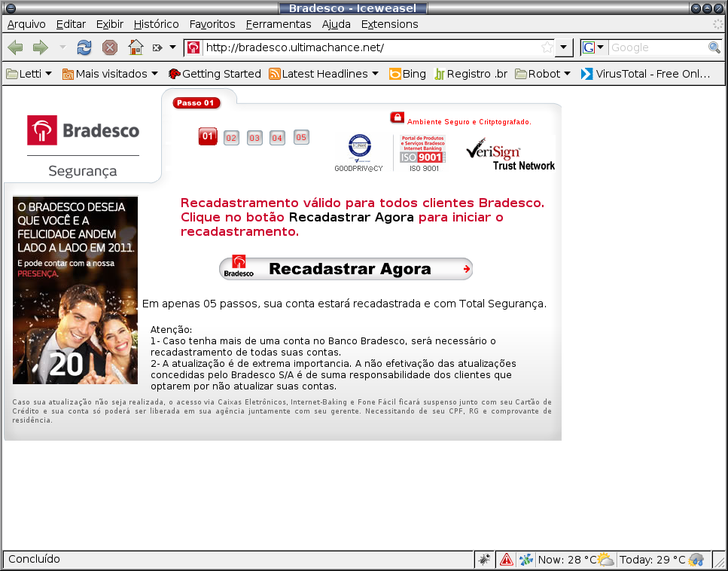Open the Histórico menu
The height and width of the screenshot is (571, 728).
(x=156, y=24)
